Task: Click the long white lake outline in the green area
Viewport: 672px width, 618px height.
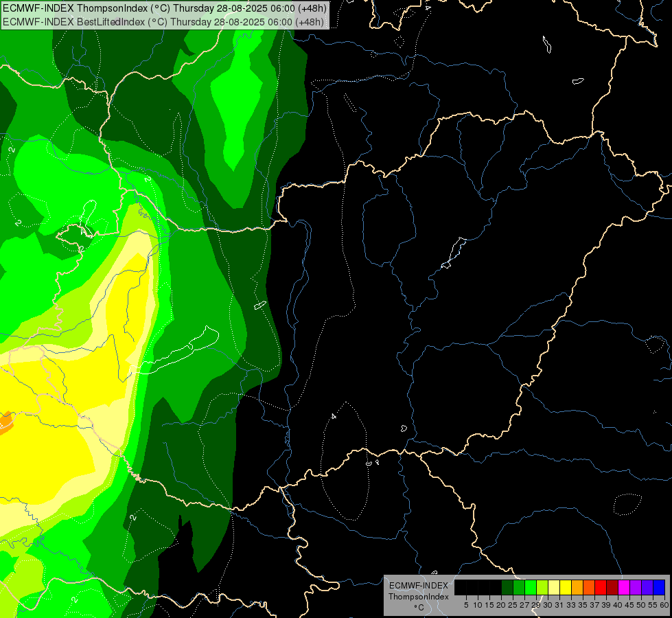Action: pyautogui.click(x=174, y=352)
